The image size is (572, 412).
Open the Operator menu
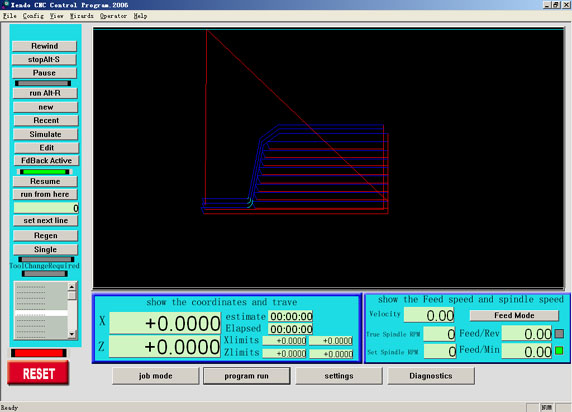[x=113, y=16]
